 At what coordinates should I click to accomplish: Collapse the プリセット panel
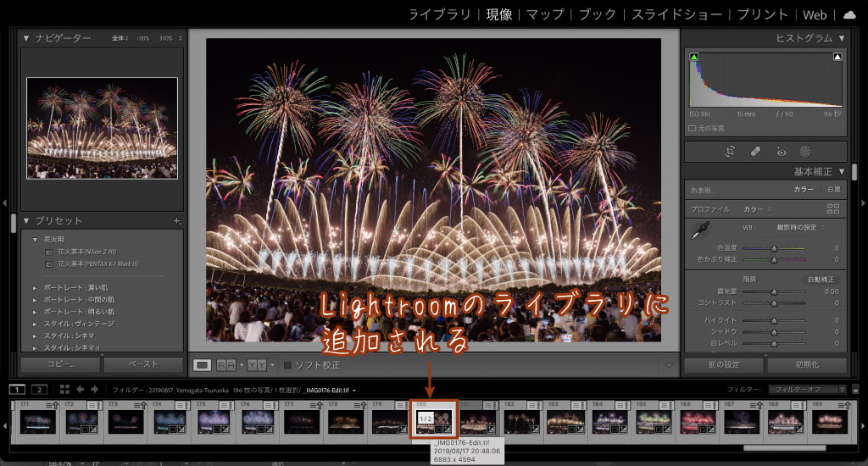(26, 221)
